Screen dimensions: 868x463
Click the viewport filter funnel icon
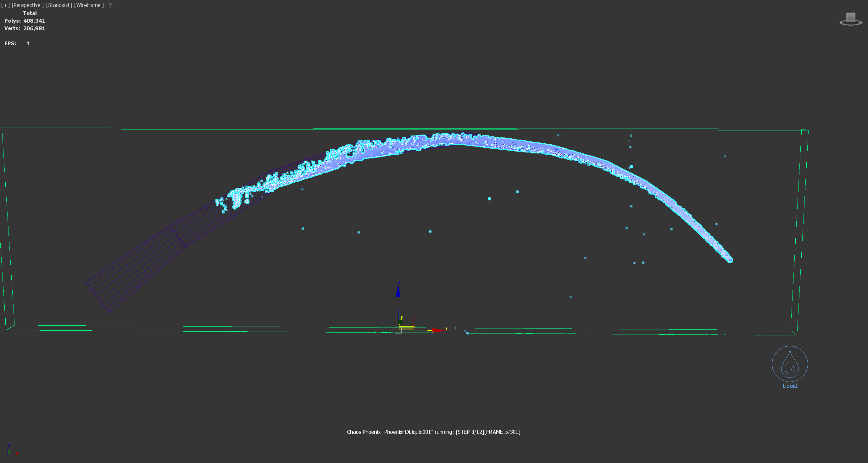[x=110, y=5]
